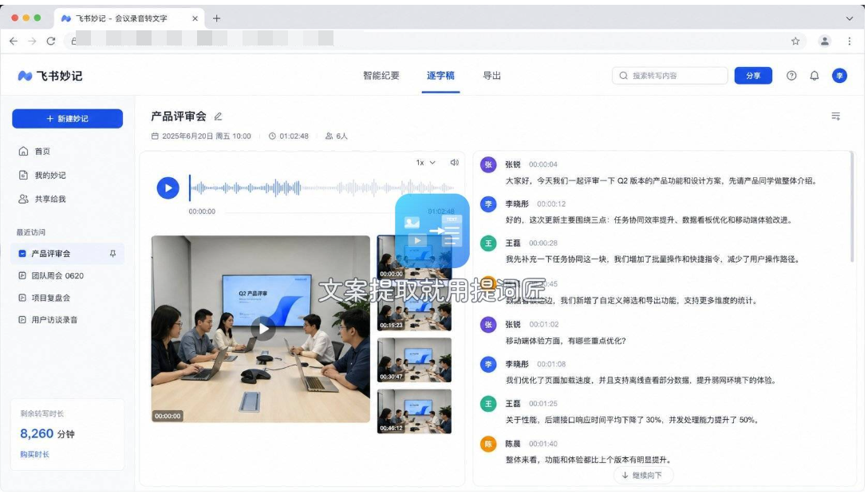Image resolution: width=868 pixels, height=494 pixels.
Task: Toggle the audio volume speaker icon
Action: click(x=455, y=162)
